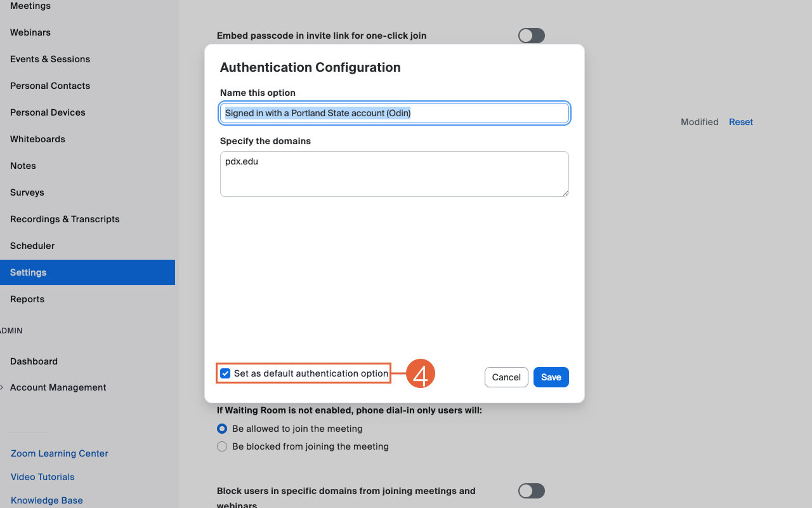Navigate to Webinars
The height and width of the screenshot is (508, 812).
click(30, 32)
